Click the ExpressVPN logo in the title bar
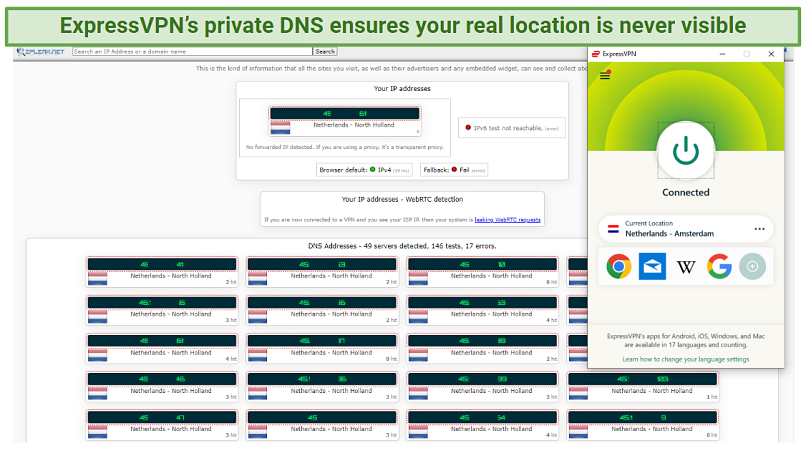Viewport: 806px width, 451px height. click(596, 53)
